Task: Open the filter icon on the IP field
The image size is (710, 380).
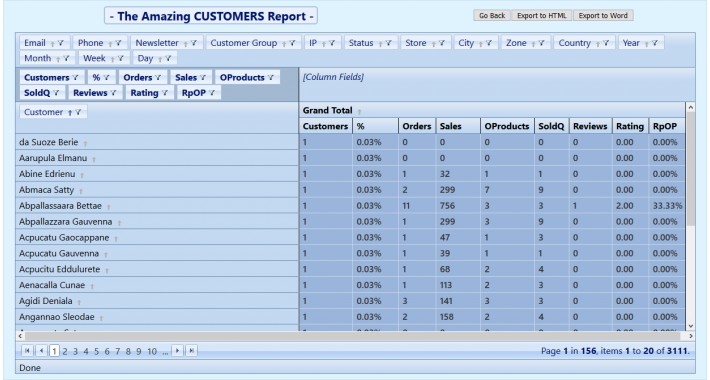Action: tap(331, 43)
